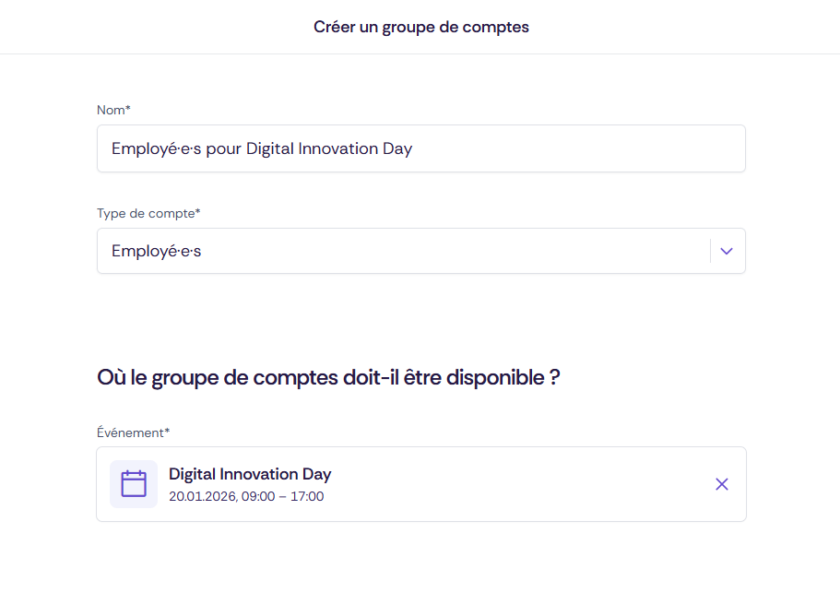Expand the account type selector showing Employé·e·s
The height and width of the screenshot is (616, 840).
coord(421,251)
